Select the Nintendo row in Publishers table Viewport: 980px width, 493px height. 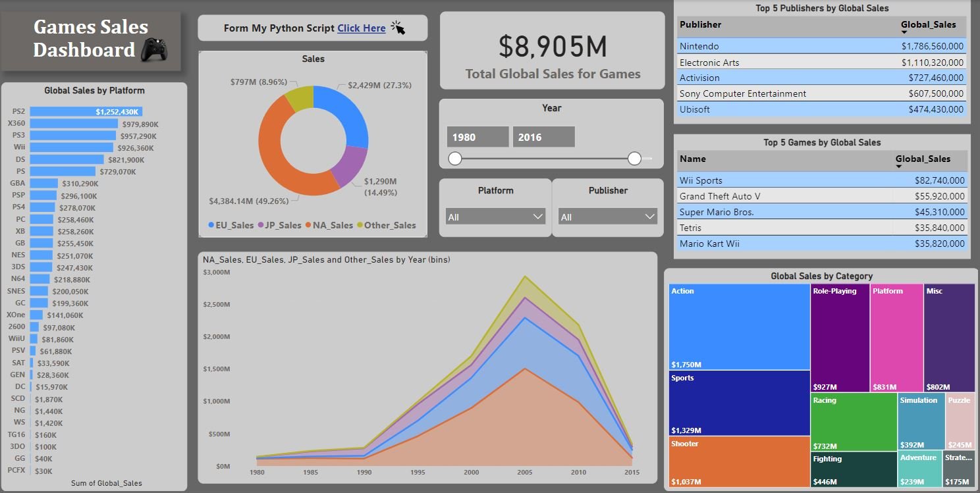pos(699,46)
